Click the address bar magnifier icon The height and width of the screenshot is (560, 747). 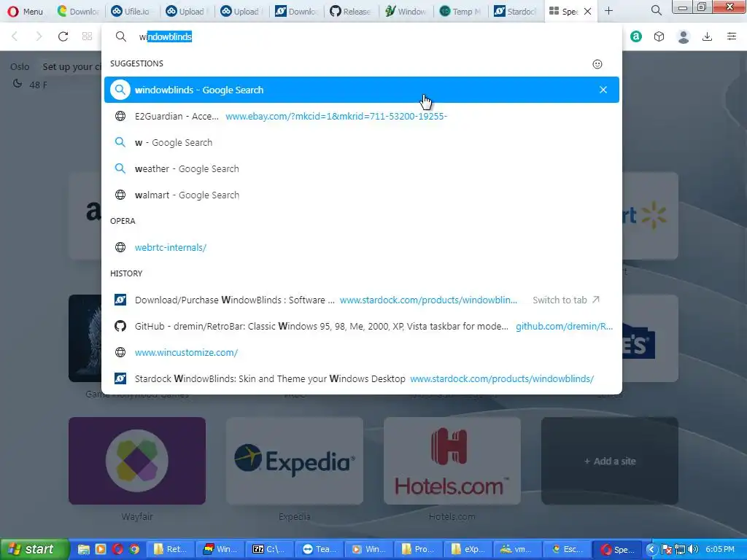click(121, 36)
